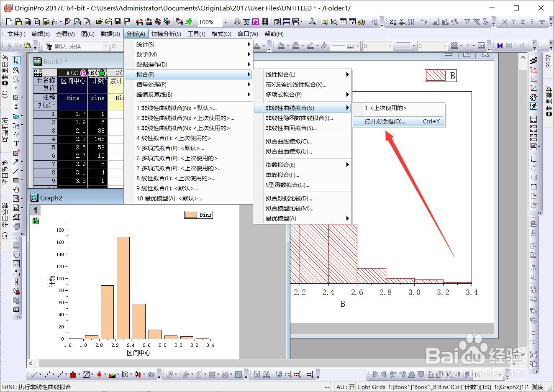Select the Text tool
Viewport: 554px width, 392px height.
[16, 143]
